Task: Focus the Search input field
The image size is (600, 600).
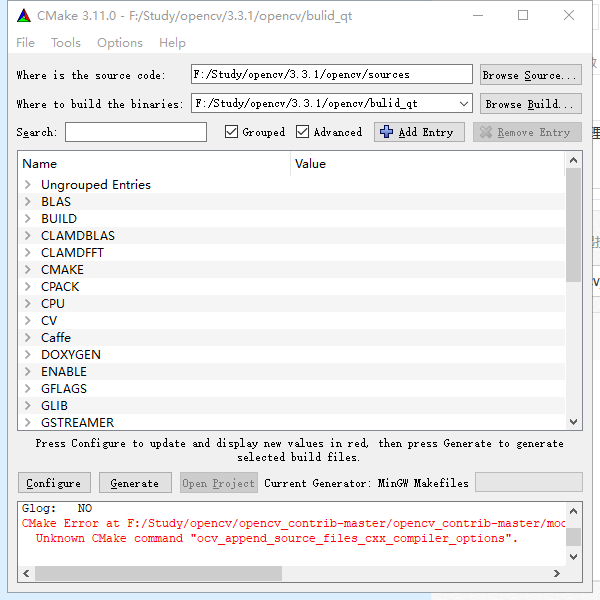Action: coord(136,132)
